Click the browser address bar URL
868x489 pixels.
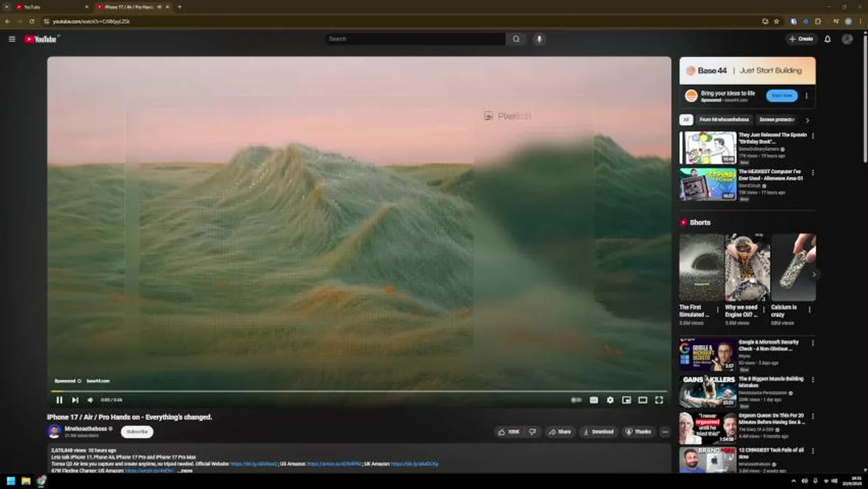(x=91, y=21)
